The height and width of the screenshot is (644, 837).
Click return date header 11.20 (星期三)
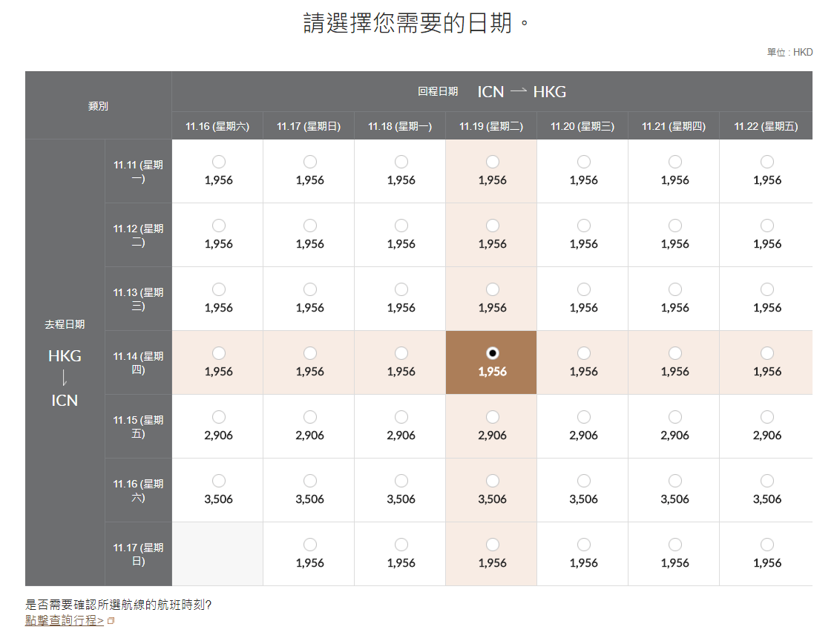pyautogui.click(x=582, y=126)
